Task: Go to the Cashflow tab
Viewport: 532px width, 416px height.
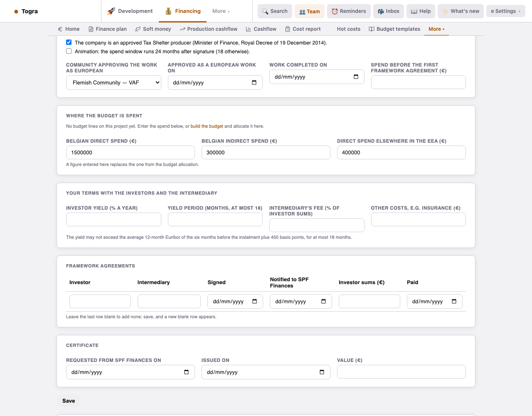Action: point(261,29)
